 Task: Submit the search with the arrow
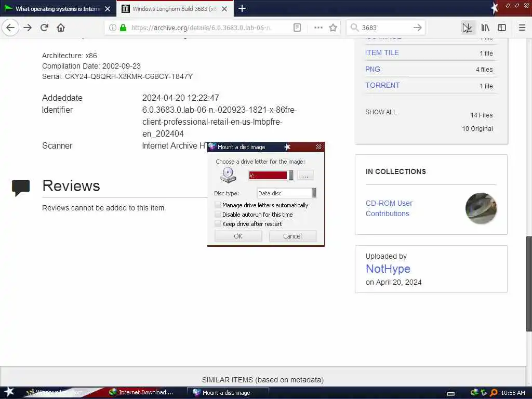click(x=418, y=28)
